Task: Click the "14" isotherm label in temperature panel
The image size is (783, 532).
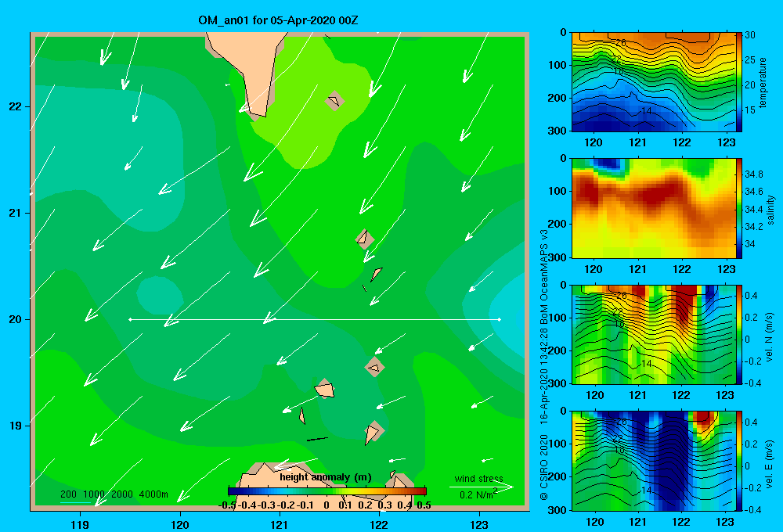Action: [x=646, y=111]
